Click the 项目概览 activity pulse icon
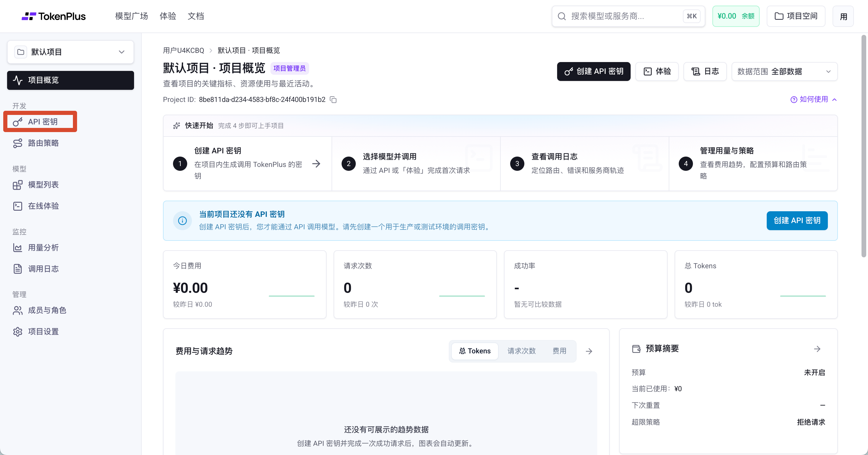The image size is (868, 455). coord(17,80)
